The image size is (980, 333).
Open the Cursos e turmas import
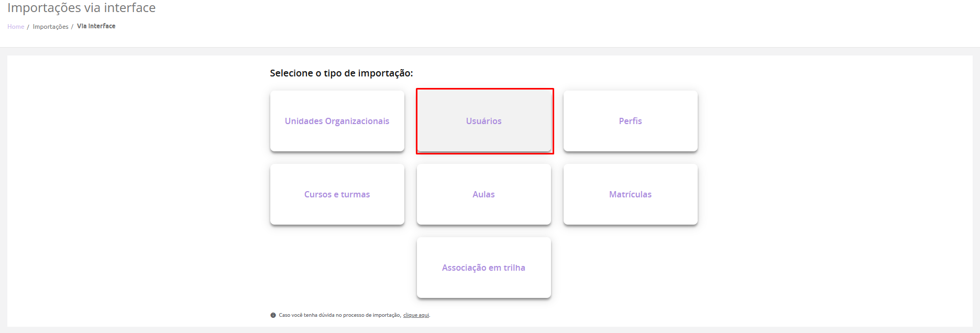(x=337, y=194)
